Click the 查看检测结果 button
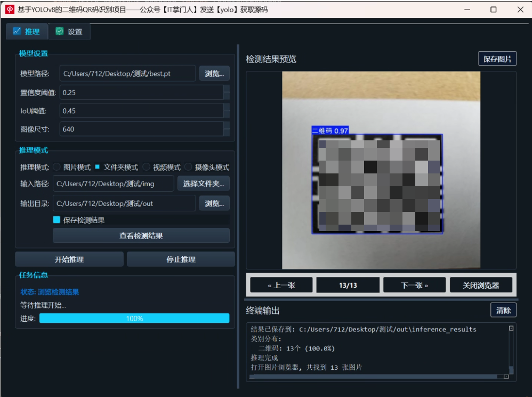 (x=141, y=235)
